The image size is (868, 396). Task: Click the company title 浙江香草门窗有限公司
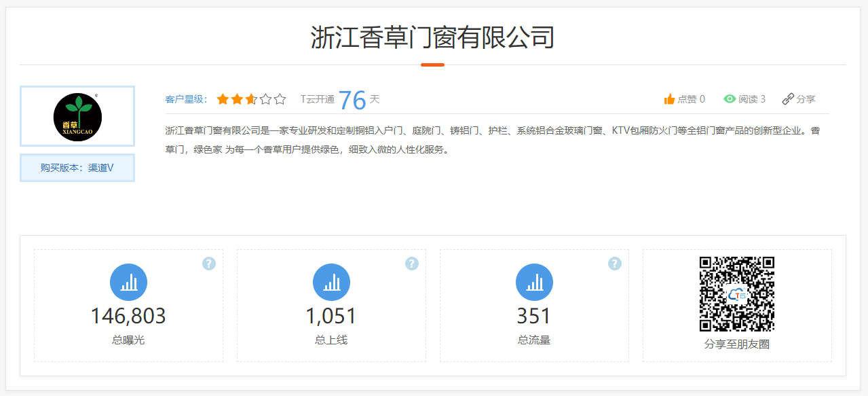click(433, 37)
